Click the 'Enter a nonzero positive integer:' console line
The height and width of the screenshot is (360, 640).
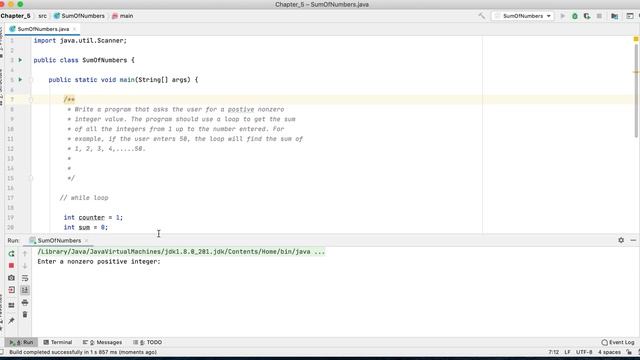[99, 262]
